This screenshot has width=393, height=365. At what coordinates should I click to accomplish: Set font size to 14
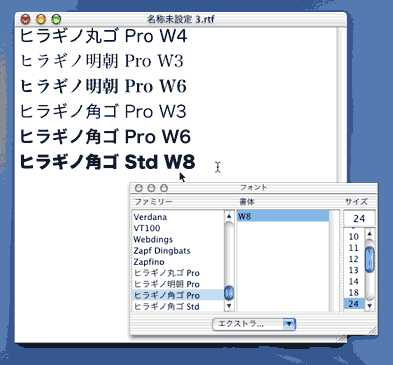tap(354, 282)
